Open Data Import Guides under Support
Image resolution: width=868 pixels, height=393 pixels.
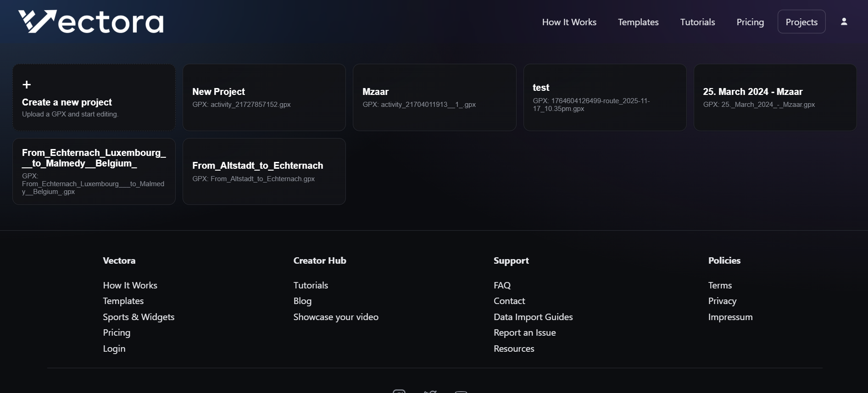(533, 317)
